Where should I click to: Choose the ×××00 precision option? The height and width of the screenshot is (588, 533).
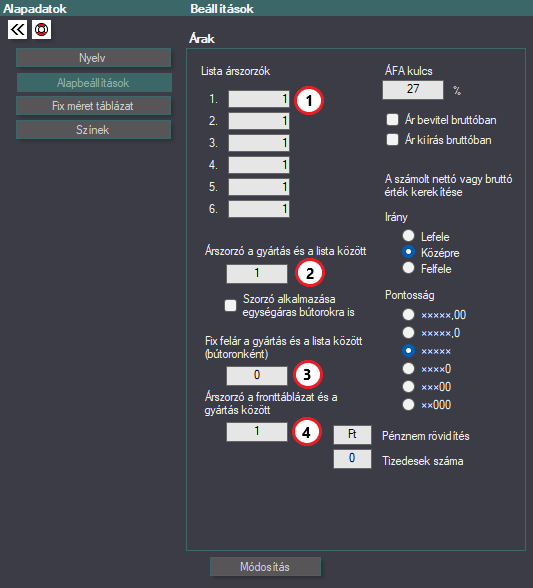tap(408, 386)
